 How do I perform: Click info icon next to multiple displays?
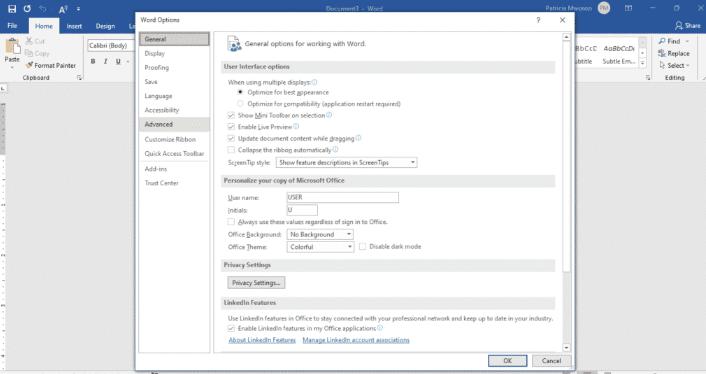pos(314,82)
